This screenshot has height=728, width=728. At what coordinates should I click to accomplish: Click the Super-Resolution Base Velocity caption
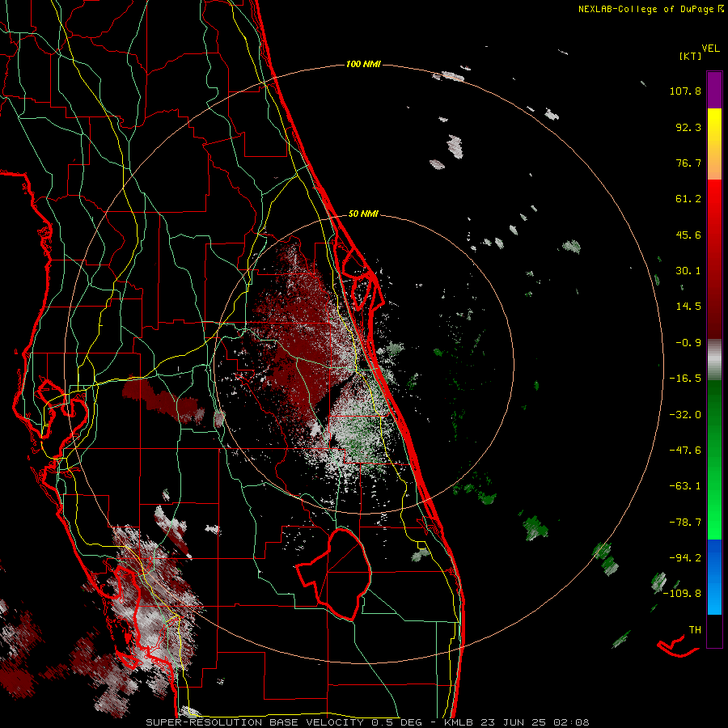(x=367, y=722)
